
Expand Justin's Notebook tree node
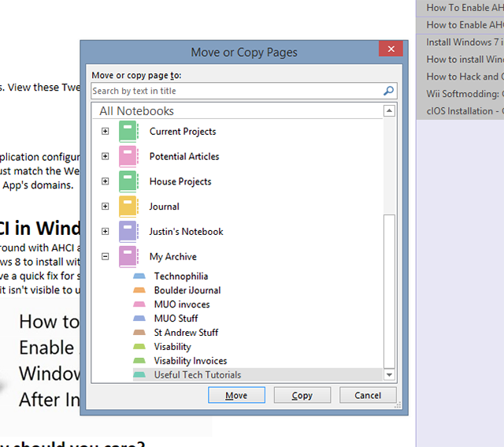[105, 232]
